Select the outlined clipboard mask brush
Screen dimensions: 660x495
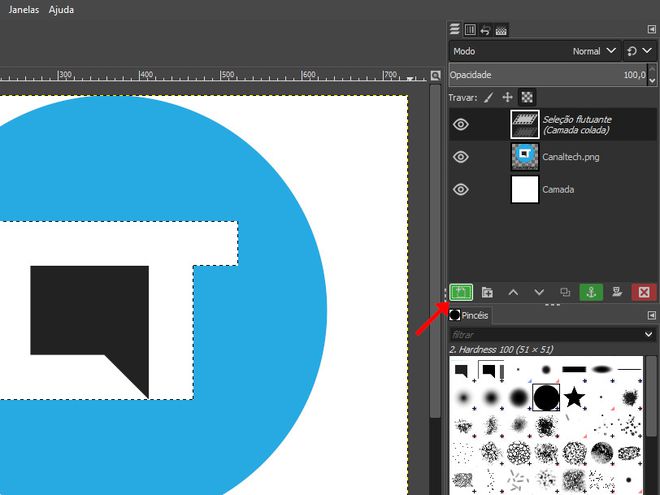pos(491,370)
